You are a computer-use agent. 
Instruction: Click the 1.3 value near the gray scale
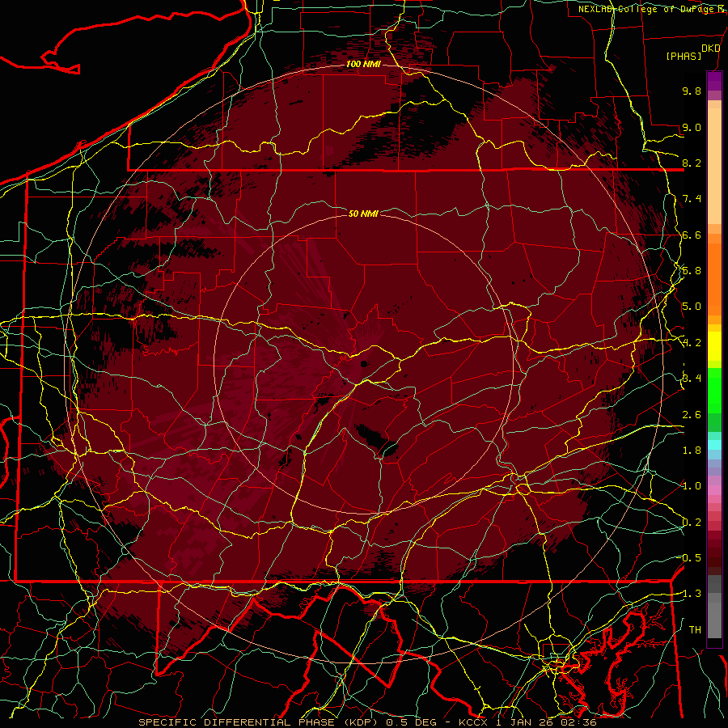pyautogui.click(x=692, y=594)
